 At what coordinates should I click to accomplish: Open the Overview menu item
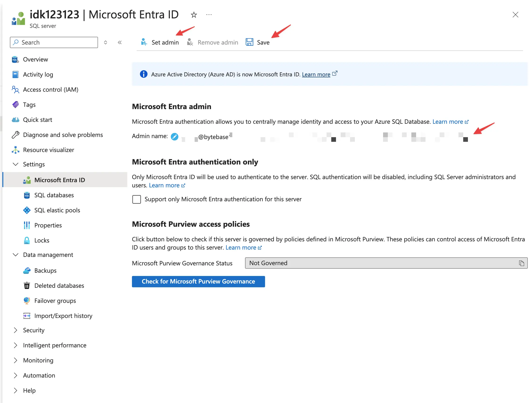(x=35, y=59)
